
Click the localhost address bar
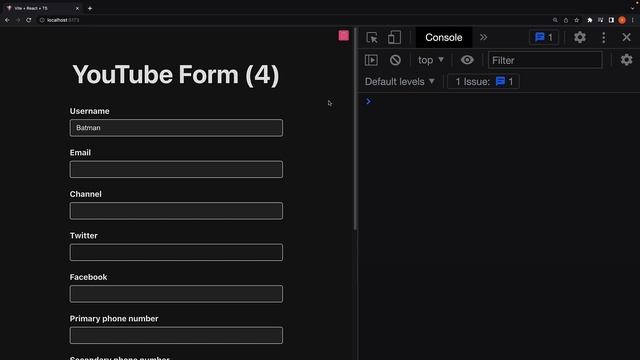pos(294,20)
